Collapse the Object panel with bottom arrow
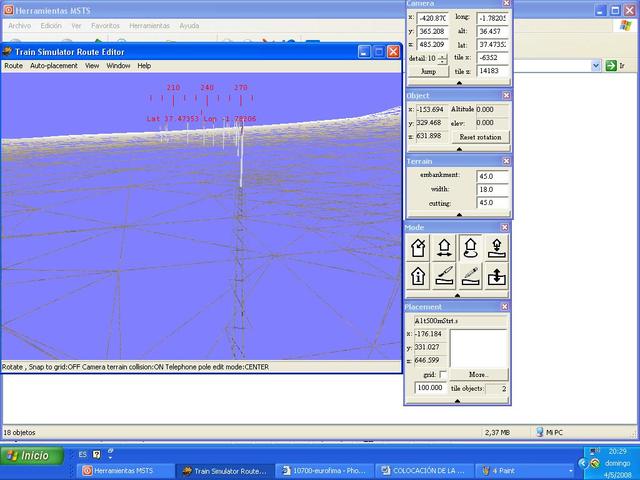The height and width of the screenshot is (480, 640). (x=459, y=148)
